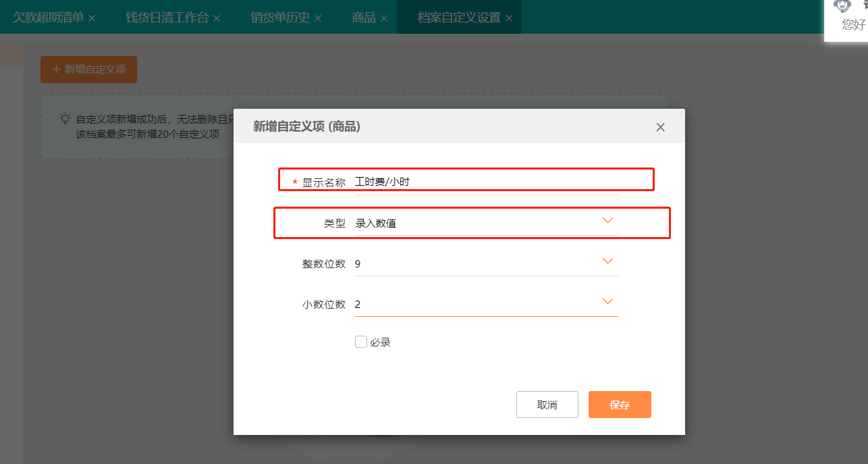
Task: Switch to the 欠款超期清单 tab
Action: coord(48,18)
